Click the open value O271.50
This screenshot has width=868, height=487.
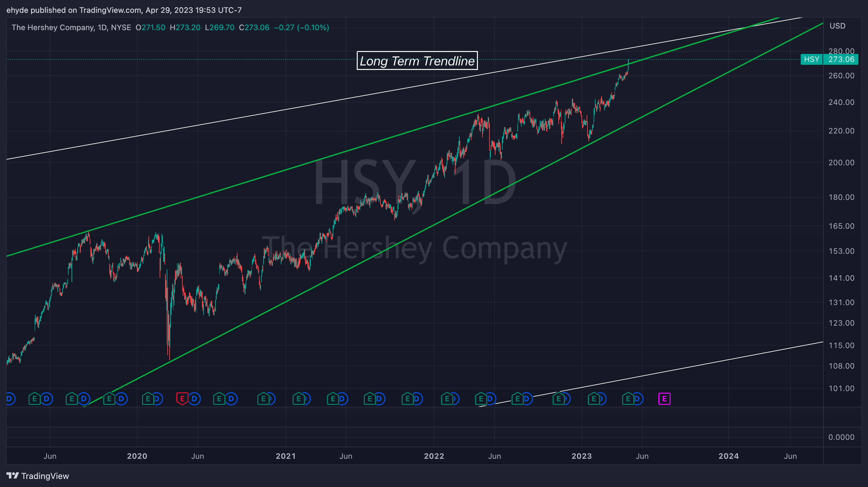[x=150, y=27]
